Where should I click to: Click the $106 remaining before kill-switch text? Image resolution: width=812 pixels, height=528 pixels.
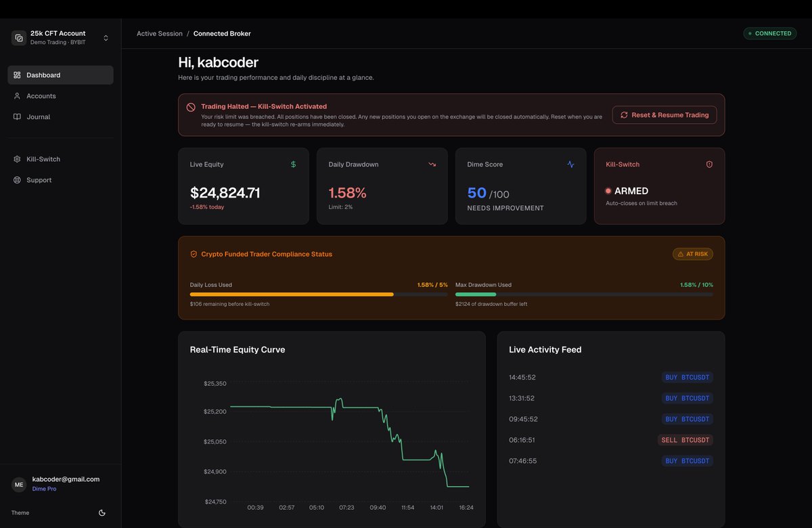[x=229, y=304]
